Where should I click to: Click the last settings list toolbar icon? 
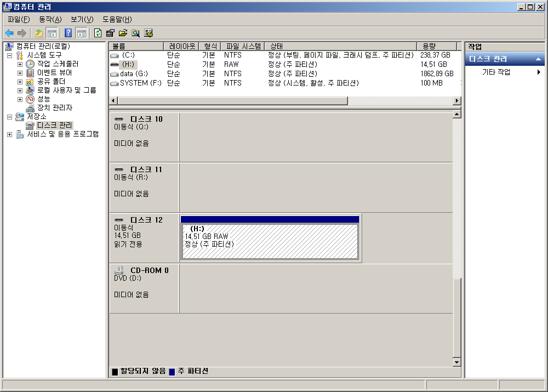(149, 33)
